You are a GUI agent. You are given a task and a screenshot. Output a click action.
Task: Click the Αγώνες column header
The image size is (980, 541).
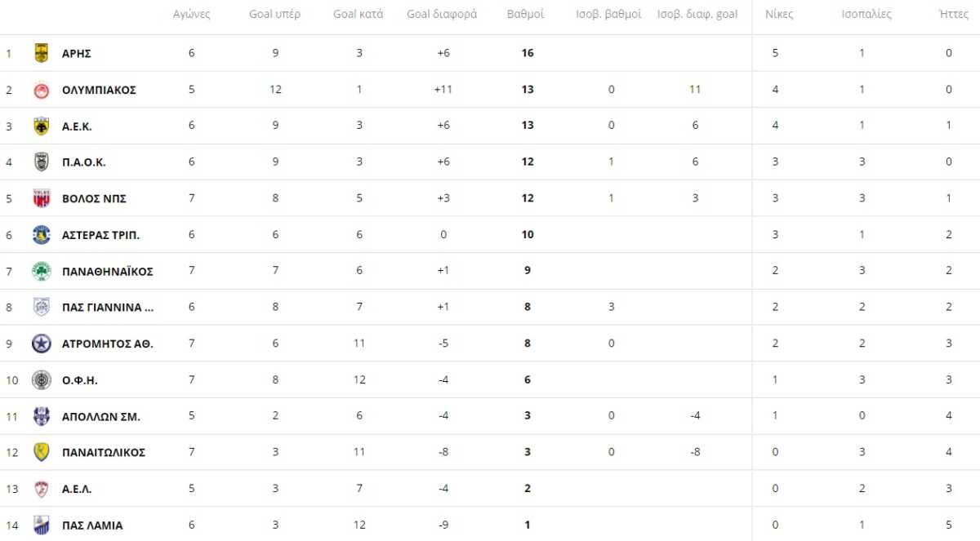(192, 15)
